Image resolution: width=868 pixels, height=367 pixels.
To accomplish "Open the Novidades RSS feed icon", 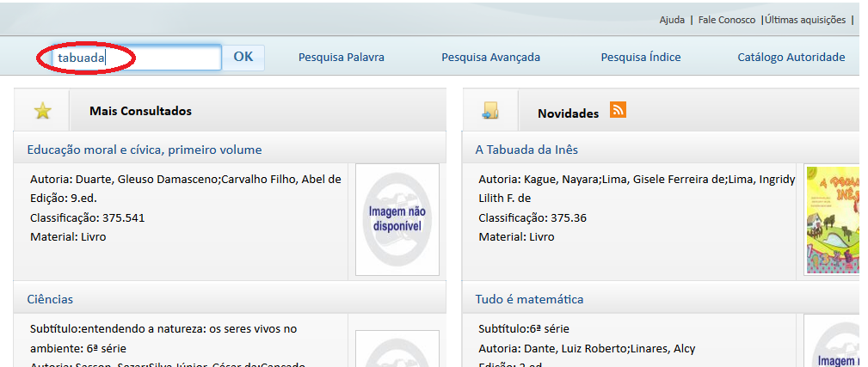I will tap(618, 109).
